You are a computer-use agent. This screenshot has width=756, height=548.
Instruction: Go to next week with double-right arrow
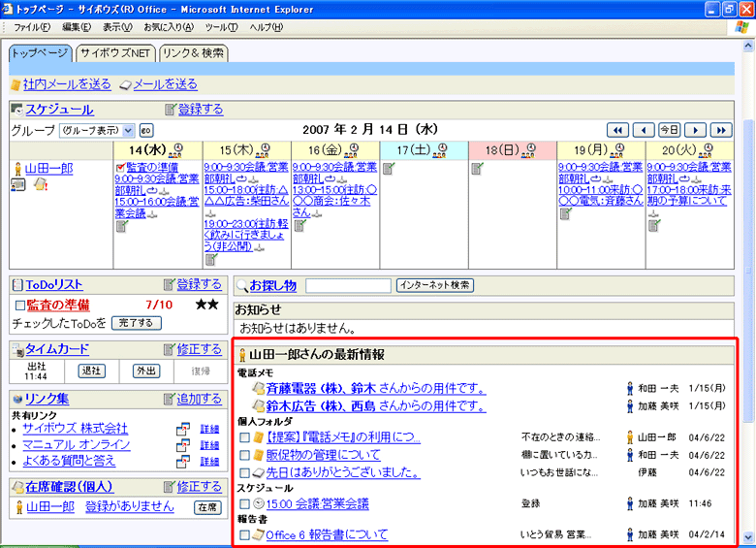(721, 130)
